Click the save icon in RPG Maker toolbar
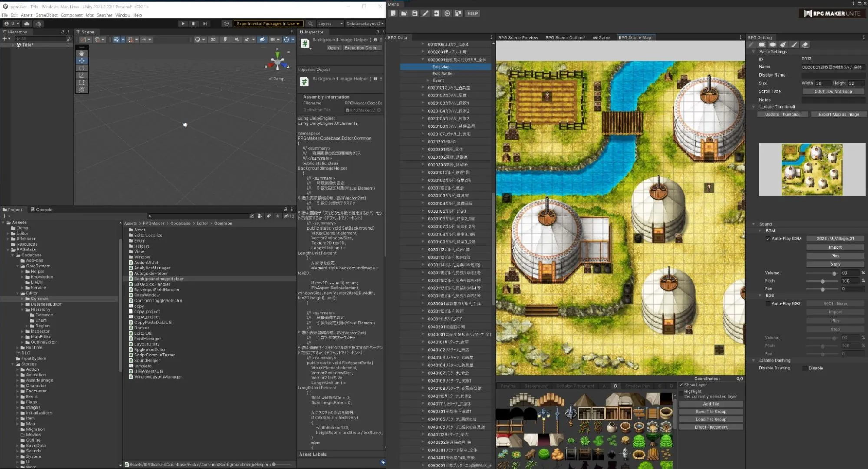This screenshot has height=469, width=868. click(x=415, y=13)
